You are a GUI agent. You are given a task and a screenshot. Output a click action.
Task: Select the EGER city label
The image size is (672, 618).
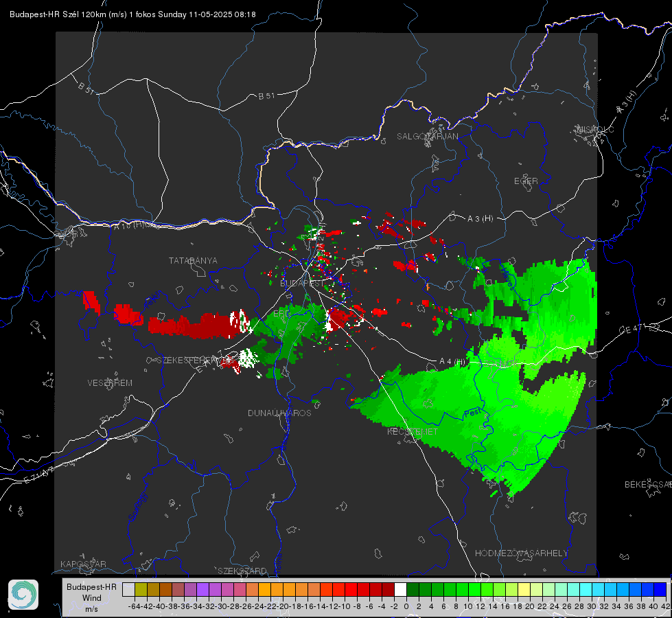pyautogui.click(x=526, y=181)
